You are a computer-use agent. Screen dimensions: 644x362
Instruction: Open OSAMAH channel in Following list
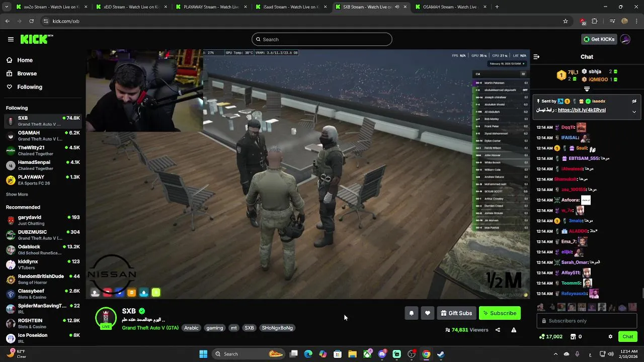point(43,136)
